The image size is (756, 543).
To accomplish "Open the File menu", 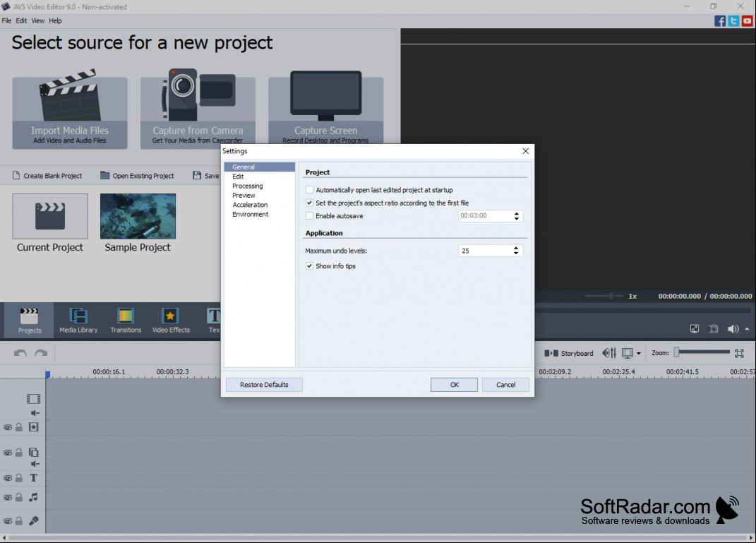I will tap(6, 20).
